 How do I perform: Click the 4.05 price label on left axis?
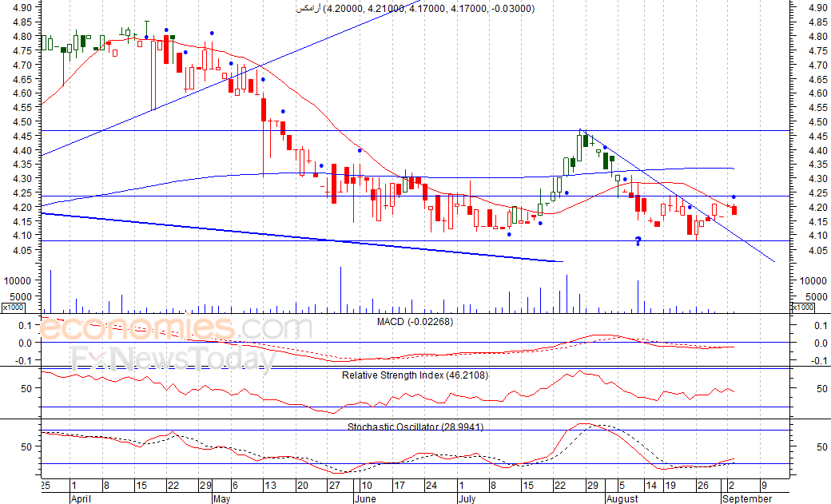coord(22,250)
